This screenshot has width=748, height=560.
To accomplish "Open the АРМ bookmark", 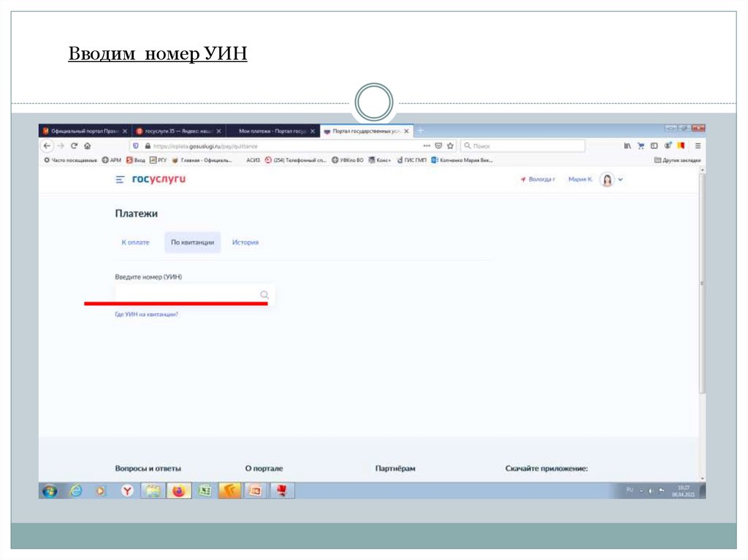I will pyautogui.click(x=112, y=161).
